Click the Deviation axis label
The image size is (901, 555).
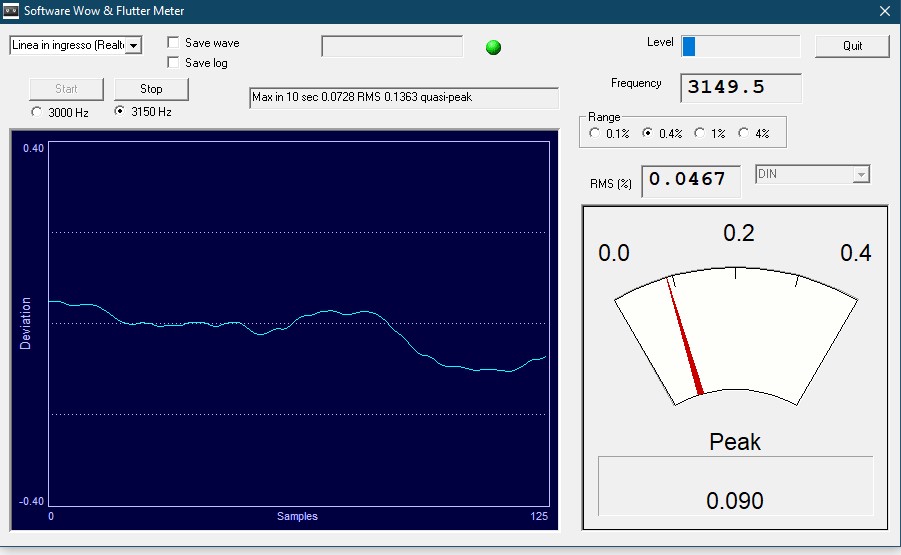(x=25, y=323)
